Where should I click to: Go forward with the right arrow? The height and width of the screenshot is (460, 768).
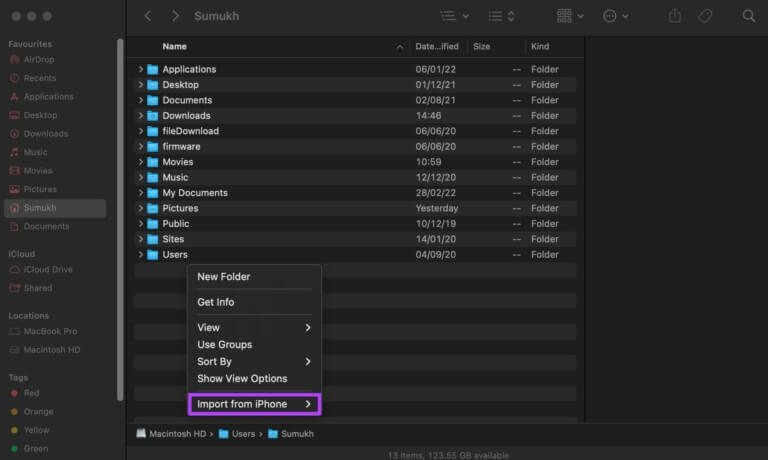(x=175, y=16)
